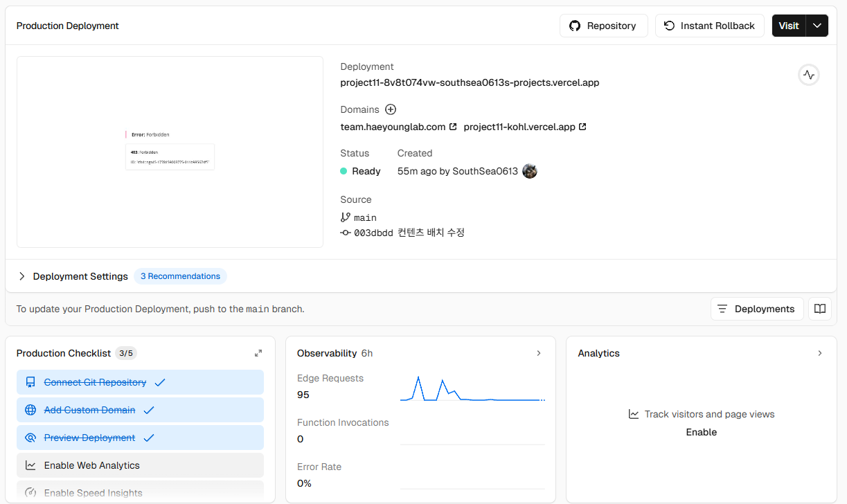Image resolution: width=847 pixels, height=504 pixels.
Task: Select Enable Web Analytics checklist item
Action: point(140,465)
